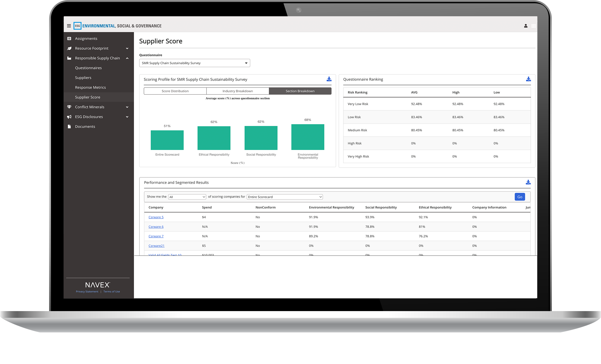This screenshot has width=601, height=364.
Task: Click the Assignments sidebar icon
Action: [x=69, y=38]
